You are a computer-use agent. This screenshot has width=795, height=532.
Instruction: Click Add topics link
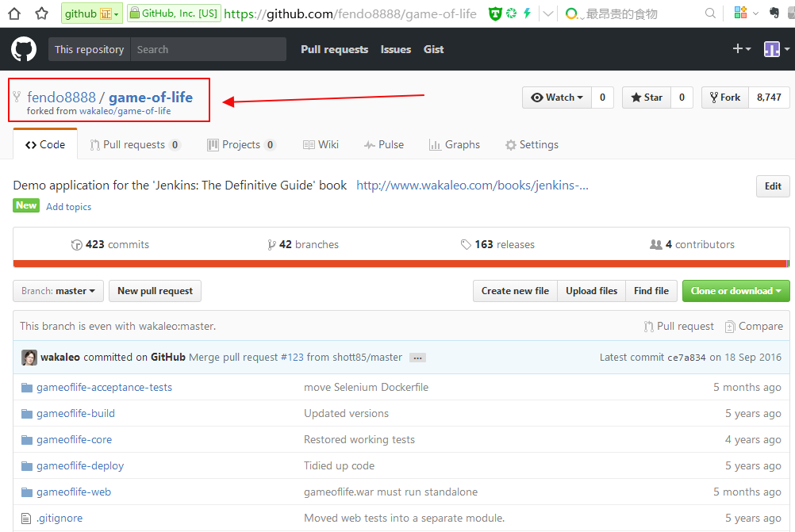(x=68, y=207)
